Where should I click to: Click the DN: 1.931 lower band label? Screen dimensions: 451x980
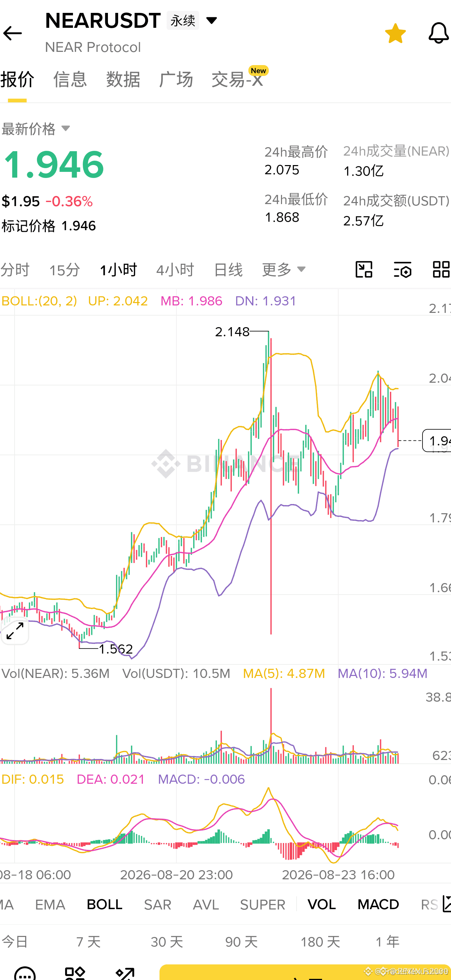(265, 301)
